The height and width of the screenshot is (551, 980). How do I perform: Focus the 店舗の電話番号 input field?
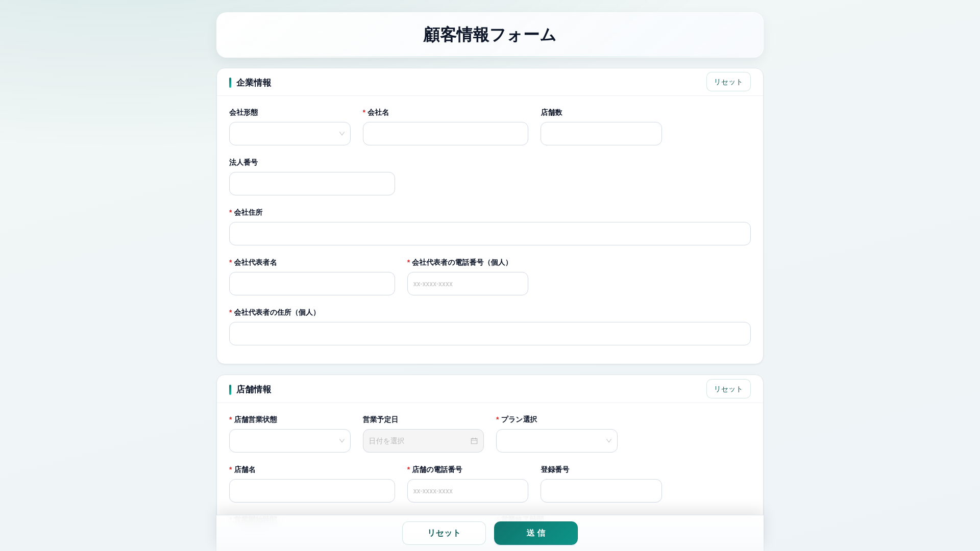pyautogui.click(x=468, y=491)
